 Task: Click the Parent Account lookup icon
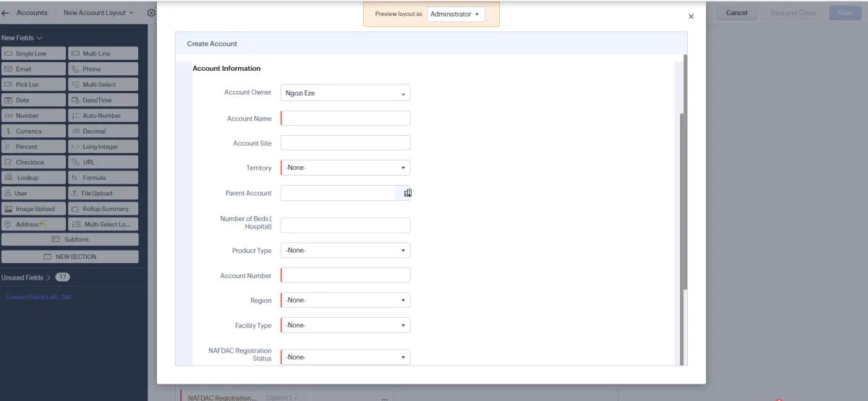click(x=408, y=193)
